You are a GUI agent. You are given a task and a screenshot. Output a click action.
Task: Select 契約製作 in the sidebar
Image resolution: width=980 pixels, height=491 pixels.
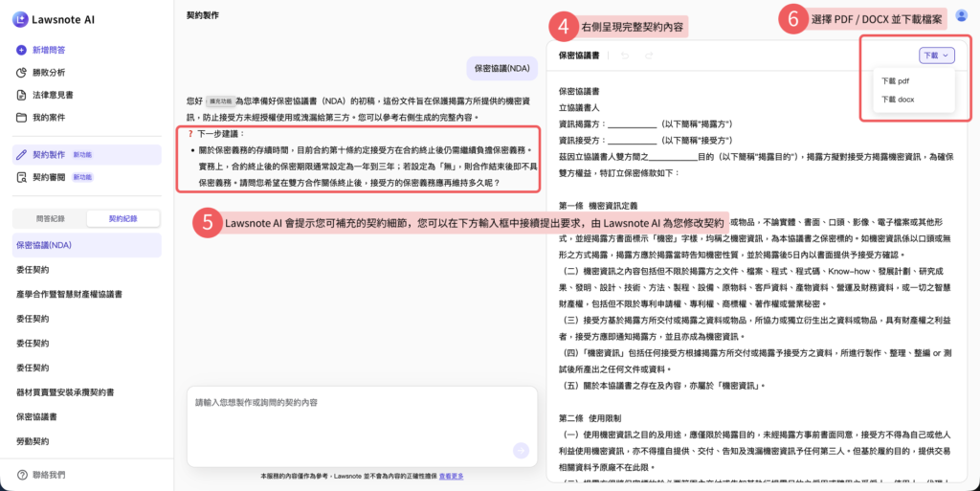pos(87,155)
